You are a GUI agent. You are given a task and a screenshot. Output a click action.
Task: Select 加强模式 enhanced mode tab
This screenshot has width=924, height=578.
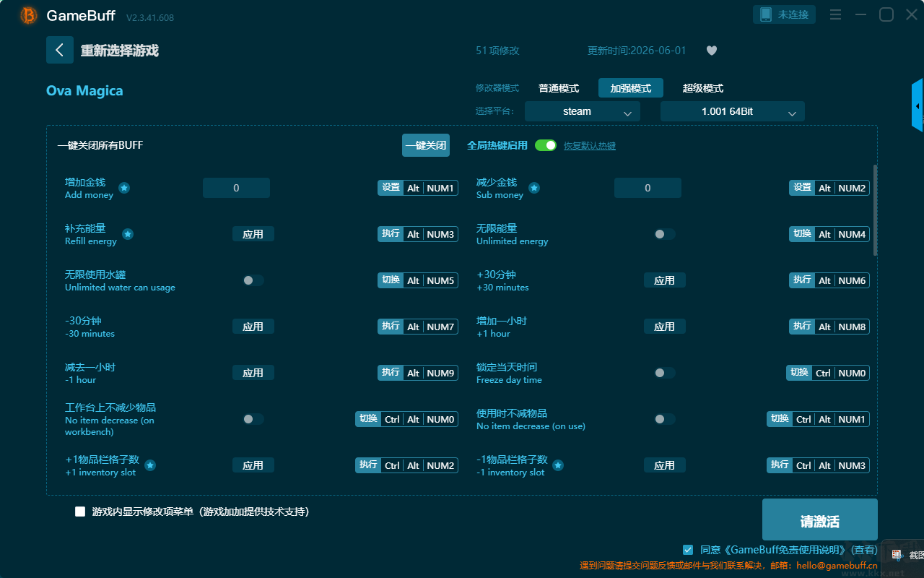tap(631, 88)
